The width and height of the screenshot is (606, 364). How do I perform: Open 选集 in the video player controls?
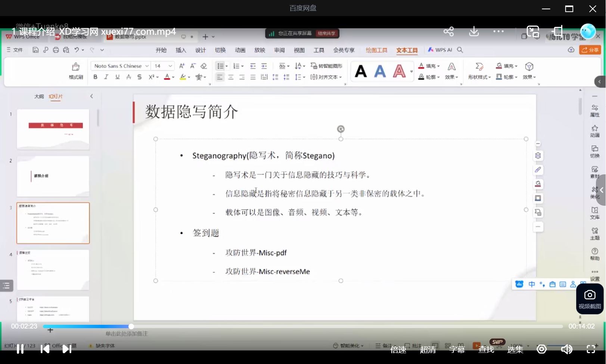pos(515,349)
